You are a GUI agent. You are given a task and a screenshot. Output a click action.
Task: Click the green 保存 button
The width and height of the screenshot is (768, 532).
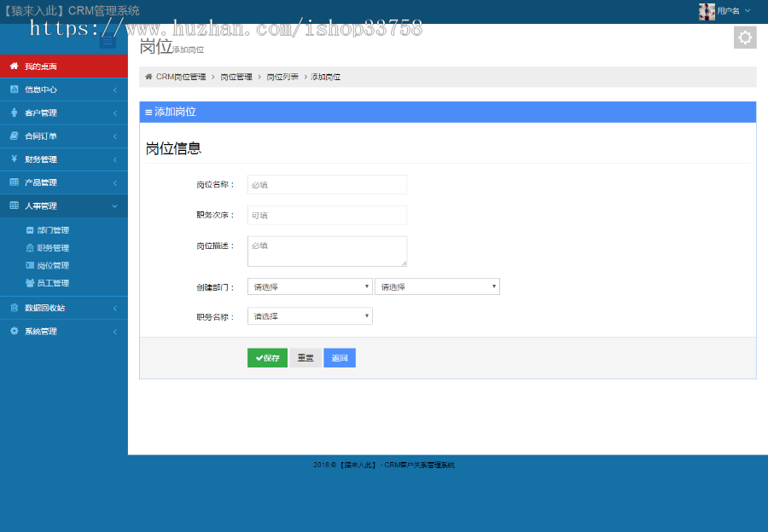tap(266, 357)
